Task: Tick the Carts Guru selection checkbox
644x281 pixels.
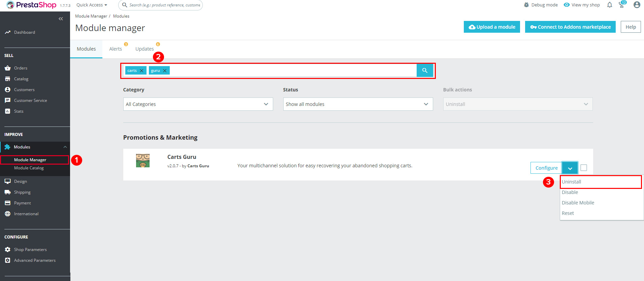Action: pyautogui.click(x=584, y=168)
